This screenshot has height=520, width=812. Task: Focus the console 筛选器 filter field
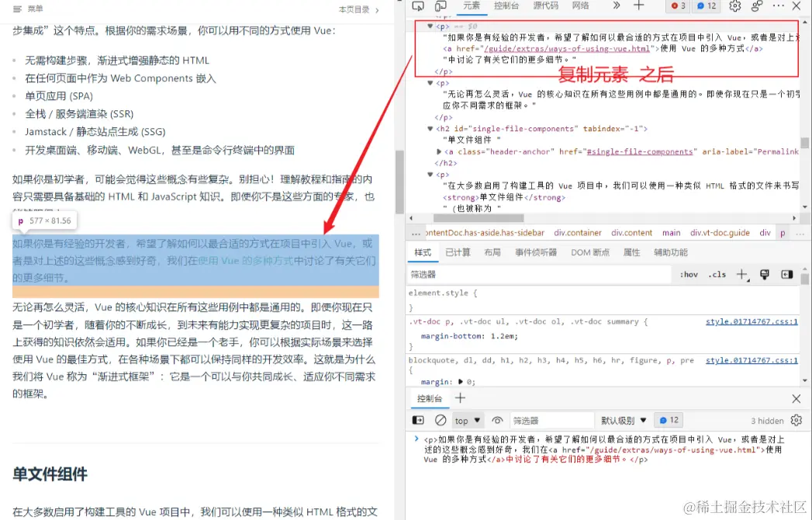551,421
